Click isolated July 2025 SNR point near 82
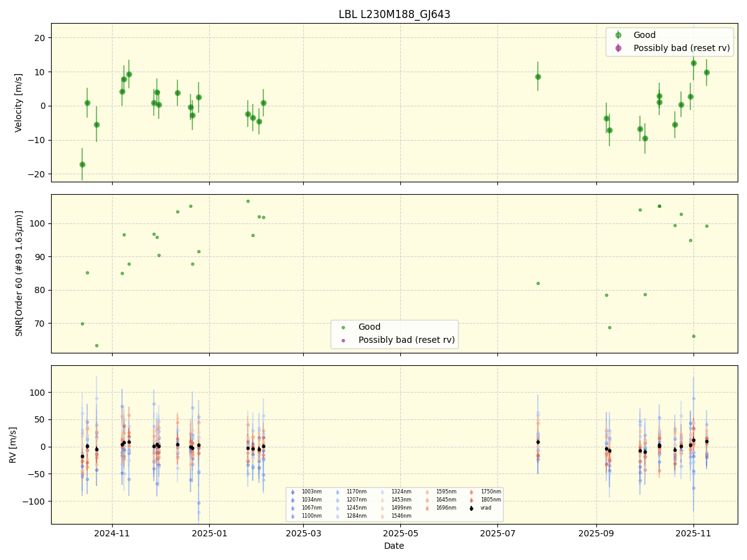This screenshot has height=560, width=747. 538,283
